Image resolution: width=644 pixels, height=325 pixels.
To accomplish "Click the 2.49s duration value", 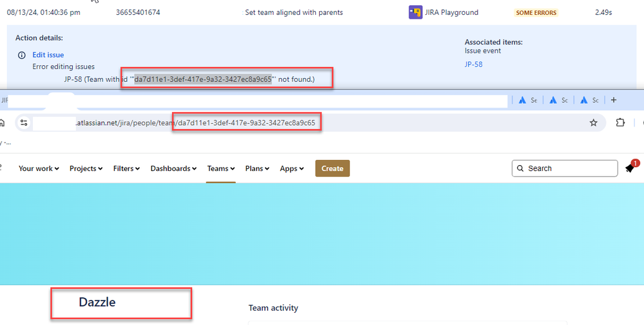I will [603, 12].
